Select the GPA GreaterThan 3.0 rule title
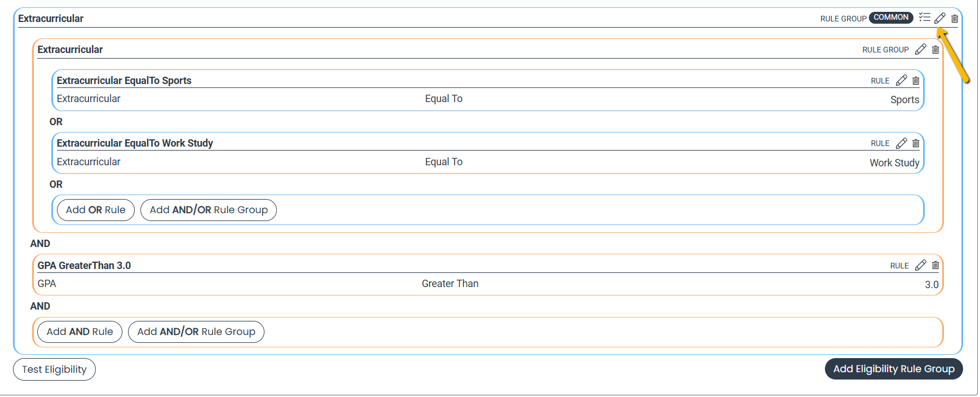 (84, 266)
